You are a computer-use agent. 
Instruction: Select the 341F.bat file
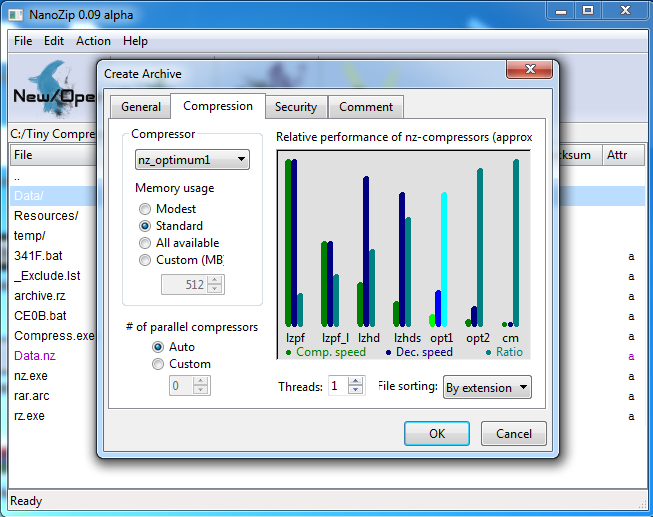pyautogui.click(x=38, y=256)
